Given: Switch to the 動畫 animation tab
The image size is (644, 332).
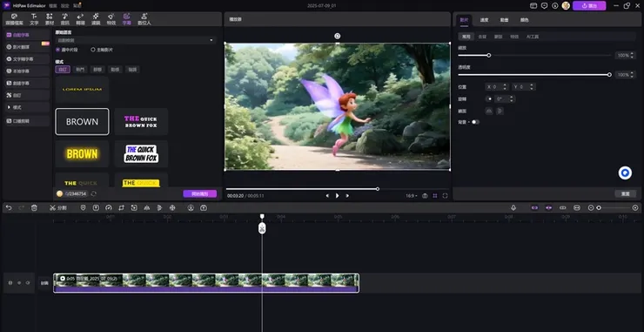Looking at the screenshot, I should [x=505, y=20].
